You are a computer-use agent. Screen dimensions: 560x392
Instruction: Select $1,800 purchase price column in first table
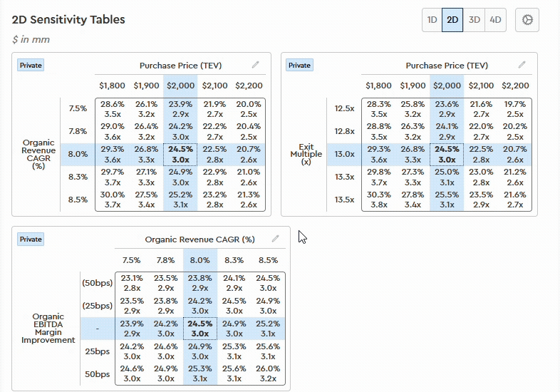point(112,86)
